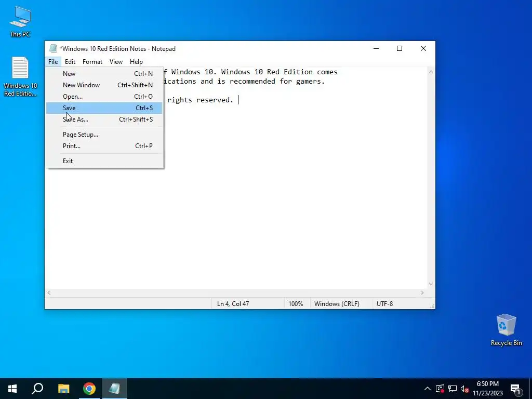Choose Save from File menu
The width and height of the screenshot is (532, 399).
pos(104,108)
